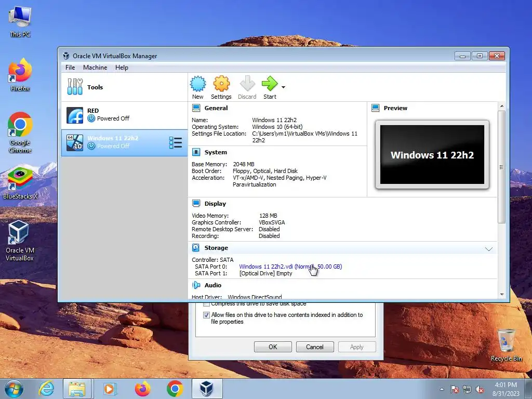Click the Graphics Controller value VBoxSVGA
532x399 pixels.
[x=272, y=222]
